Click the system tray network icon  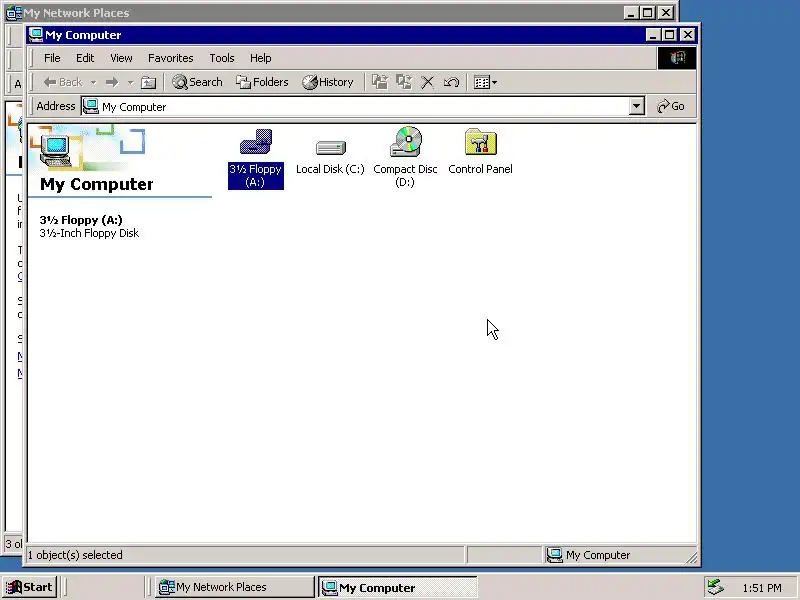point(715,587)
